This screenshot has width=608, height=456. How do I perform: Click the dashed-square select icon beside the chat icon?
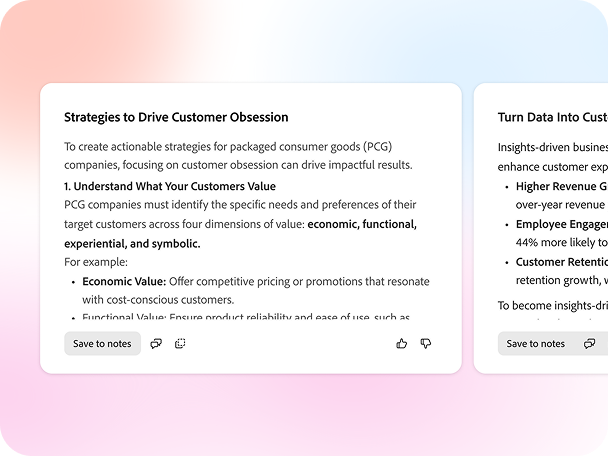tap(180, 343)
